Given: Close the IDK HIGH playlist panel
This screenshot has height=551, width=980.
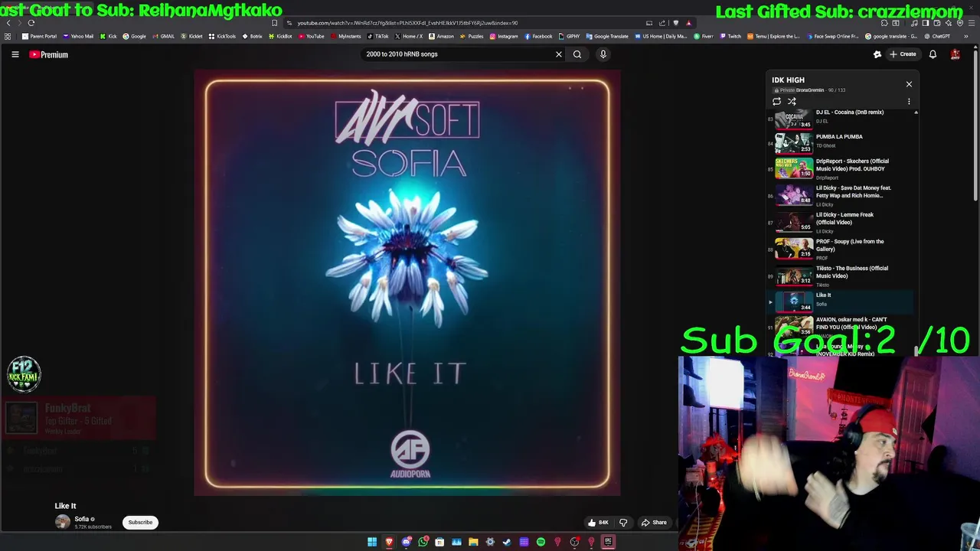Looking at the screenshot, I should tap(909, 84).
